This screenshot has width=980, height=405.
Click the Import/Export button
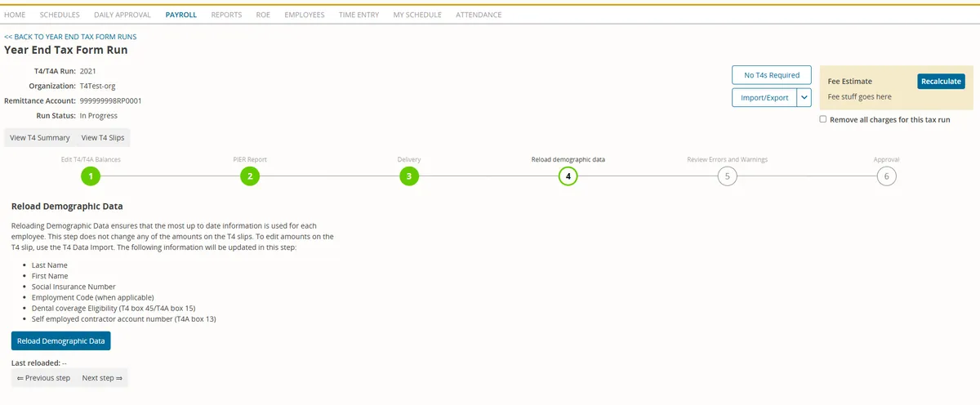tap(764, 97)
